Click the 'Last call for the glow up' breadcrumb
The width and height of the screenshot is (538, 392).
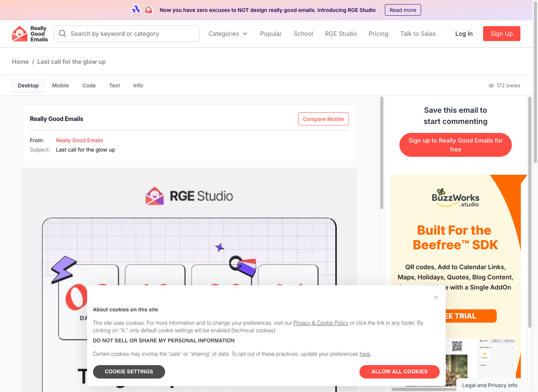click(71, 62)
